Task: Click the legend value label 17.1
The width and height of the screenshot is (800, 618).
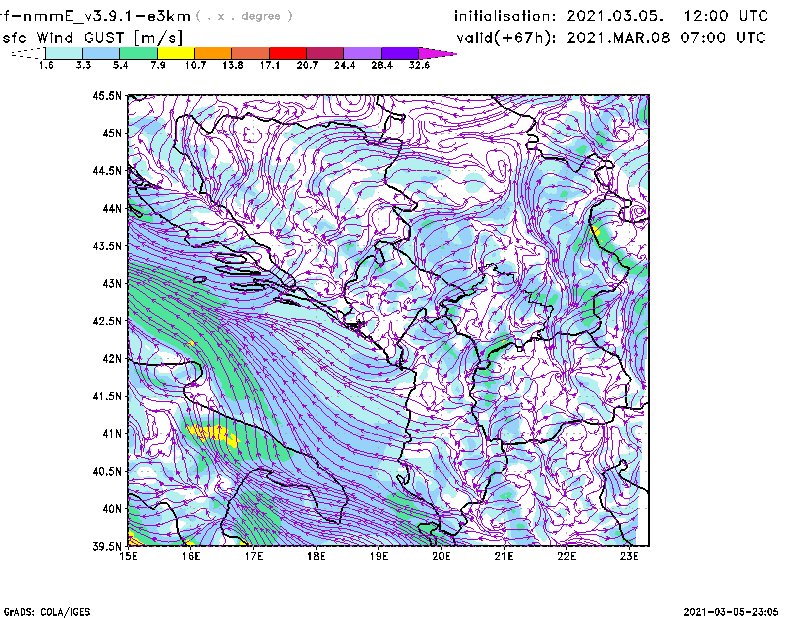Action: click(270, 65)
